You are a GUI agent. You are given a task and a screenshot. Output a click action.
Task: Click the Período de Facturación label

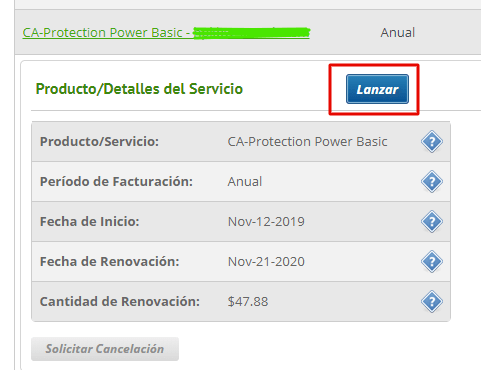(x=116, y=182)
